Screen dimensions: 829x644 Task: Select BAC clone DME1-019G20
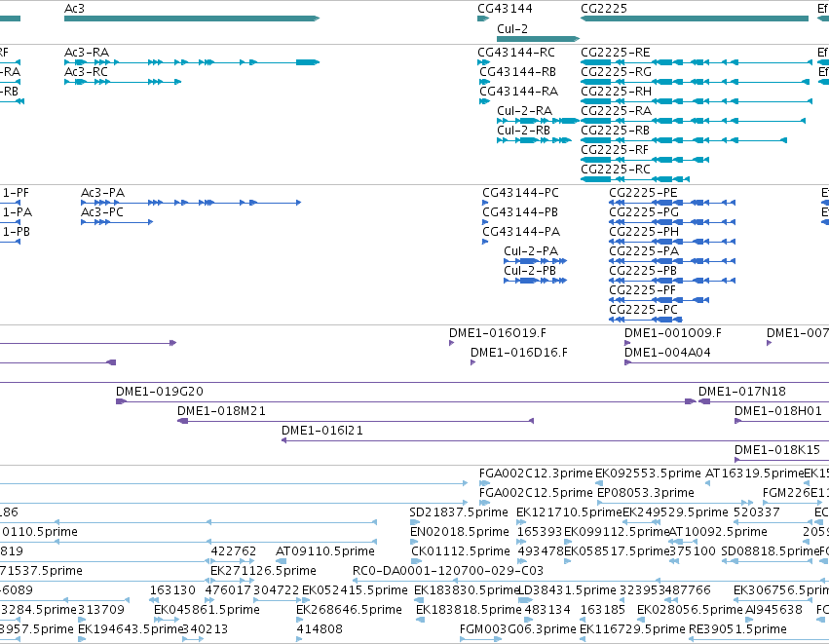[406, 401]
